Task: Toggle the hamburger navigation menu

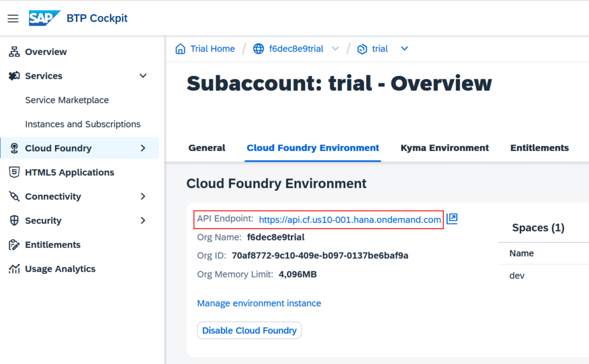Action: coord(13,18)
